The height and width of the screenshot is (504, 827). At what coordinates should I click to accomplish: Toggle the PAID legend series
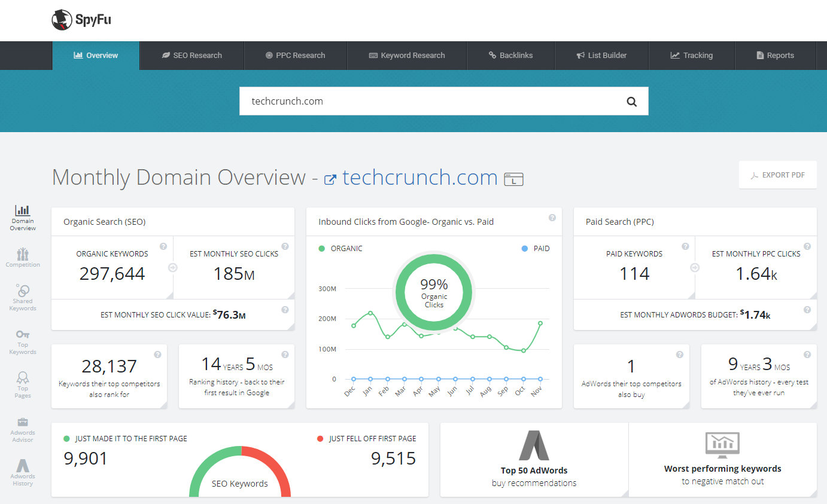536,248
